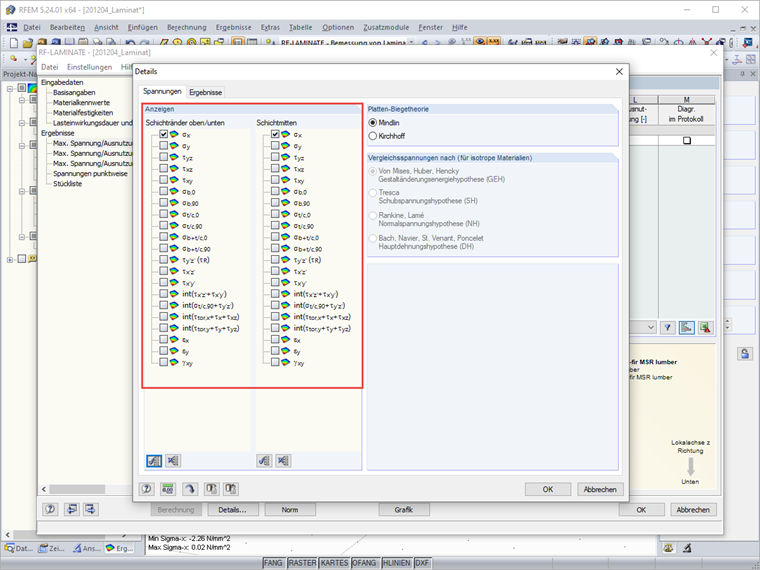The height and width of the screenshot is (570, 760).
Task: Click load saved settings icon in Details dialog
Action: (x=211, y=489)
